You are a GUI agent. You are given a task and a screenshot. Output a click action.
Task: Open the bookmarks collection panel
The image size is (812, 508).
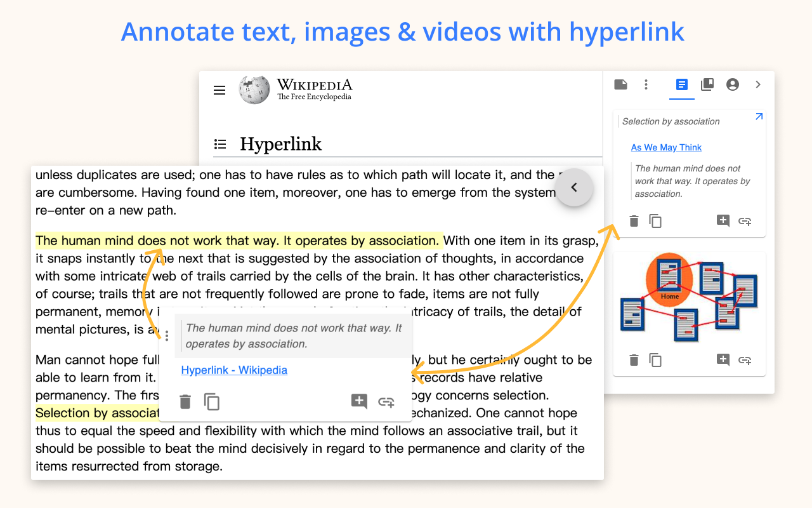[x=707, y=84]
